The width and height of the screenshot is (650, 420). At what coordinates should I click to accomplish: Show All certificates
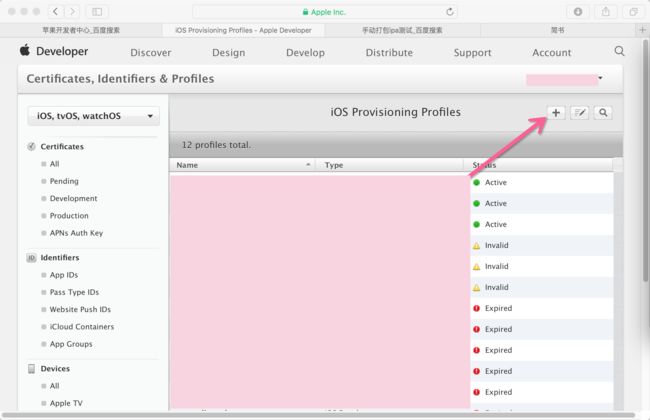click(x=54, y=164)
